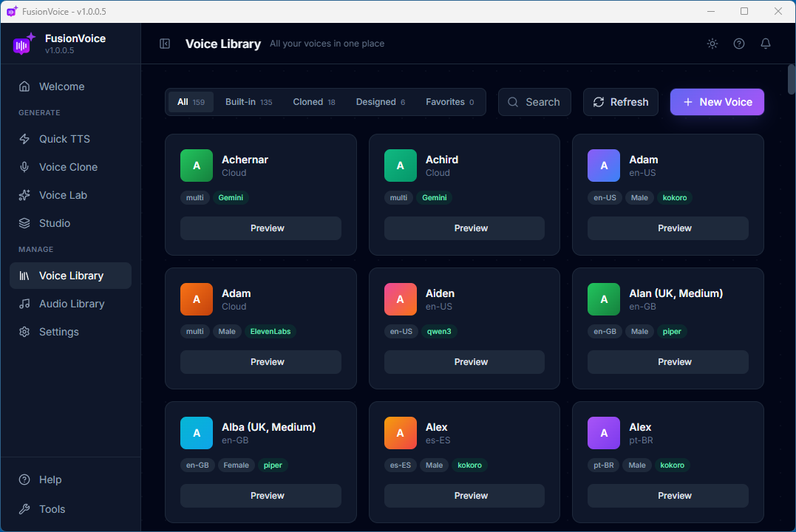This screenshot has width=796, height=532.
Task: Click the ElevenLabs tag on Adam card
Action: tap(271, 332)
